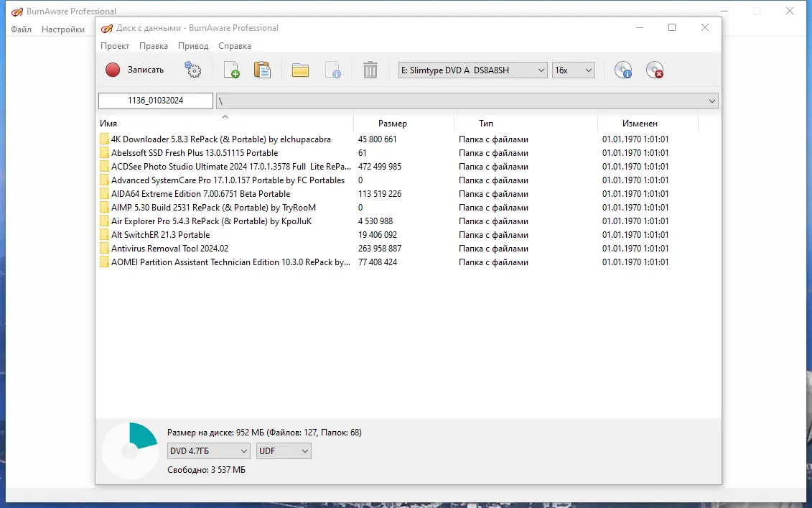The width and height of the screenshot is (812, 508).
Task: Select ACDSee Photo Studio Ultimate 2024 folder
Action: (x=230, y=167)
